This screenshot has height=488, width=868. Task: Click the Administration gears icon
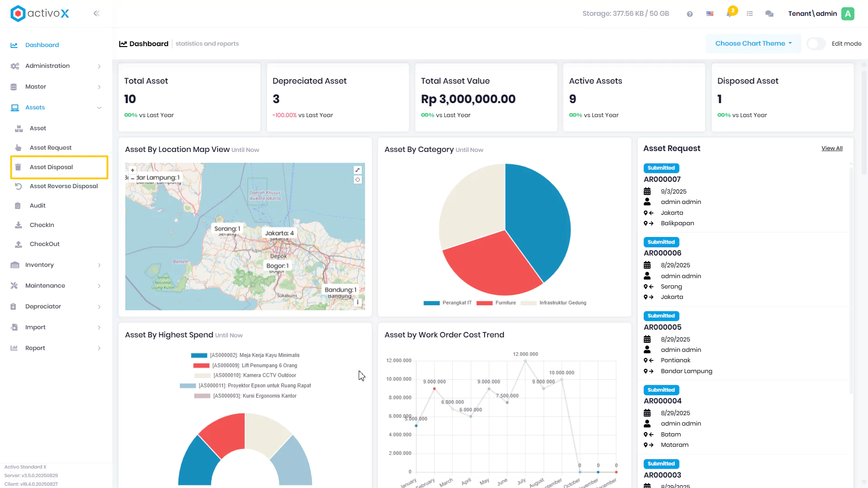tap(14, 66)
